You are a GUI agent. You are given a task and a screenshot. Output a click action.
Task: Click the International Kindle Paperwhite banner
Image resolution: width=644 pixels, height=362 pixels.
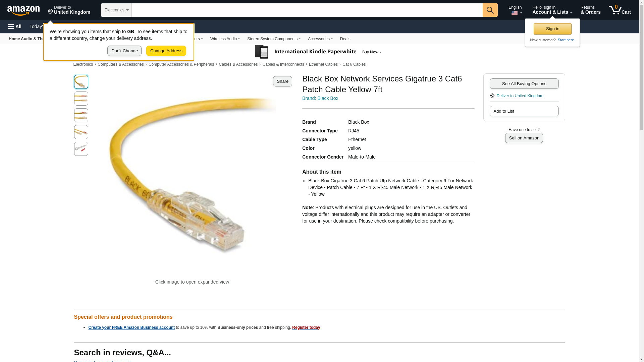pyautogui.click(x=318, y=52)
